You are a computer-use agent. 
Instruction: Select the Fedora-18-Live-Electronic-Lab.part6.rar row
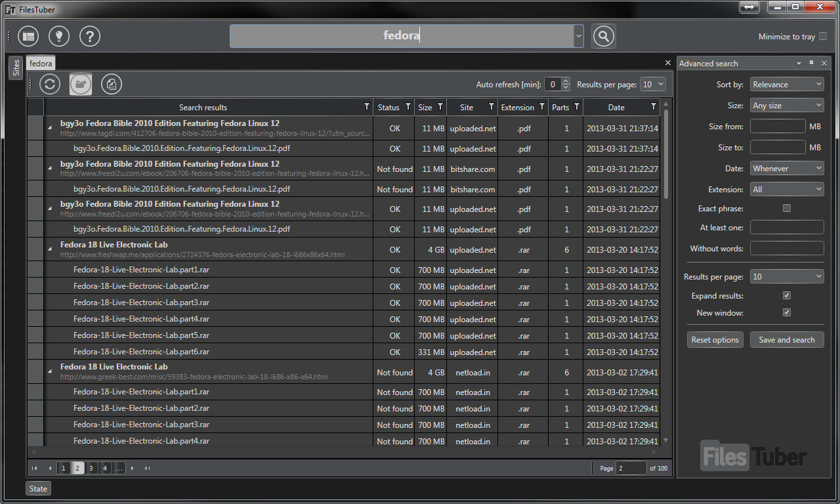pos(344,352)
